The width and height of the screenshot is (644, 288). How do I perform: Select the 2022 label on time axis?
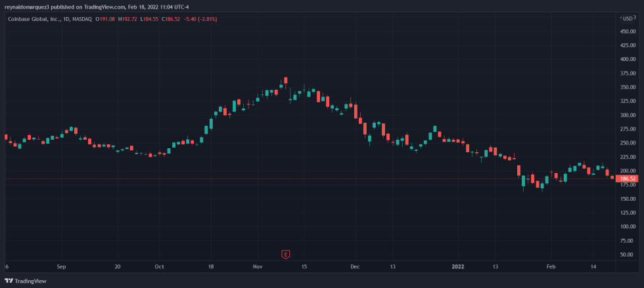459,267
